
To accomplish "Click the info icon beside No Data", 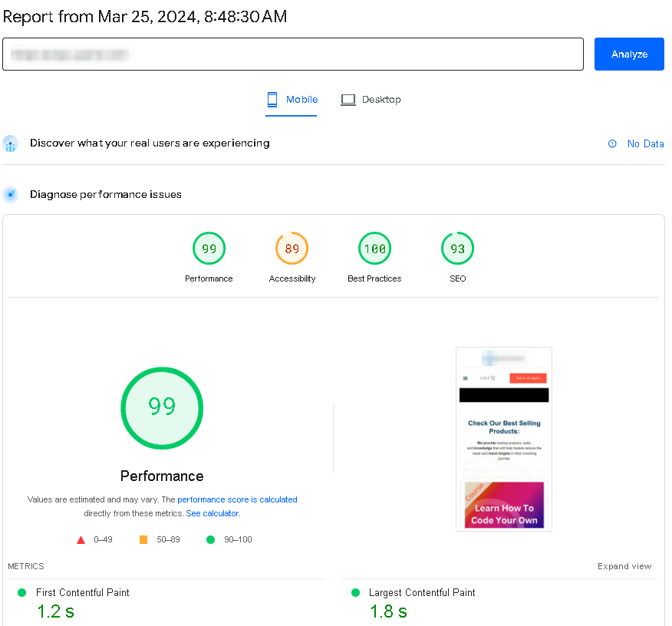I will coord(612,143).
